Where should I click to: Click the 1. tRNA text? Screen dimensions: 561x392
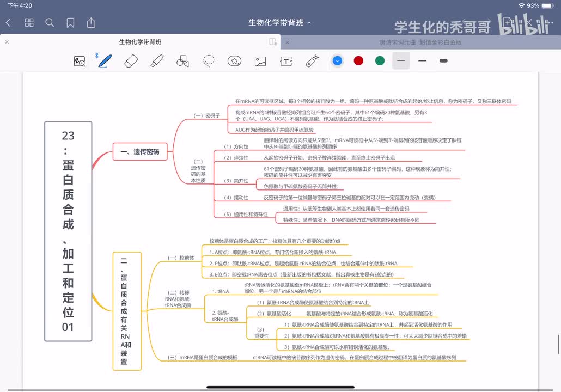pos(221,291)
